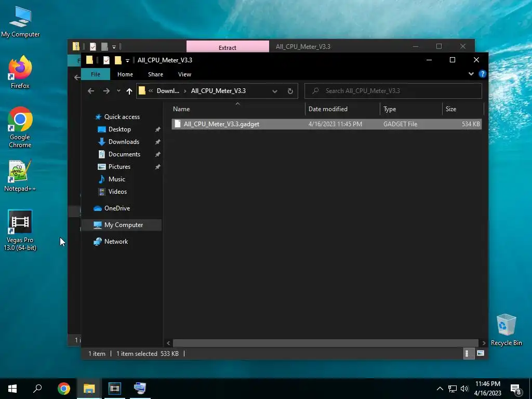This screenshot has width=532, height=399.
Task: Expand hidden path chevron in address bar
Action: pyautogui.click(x=150, y=90)
